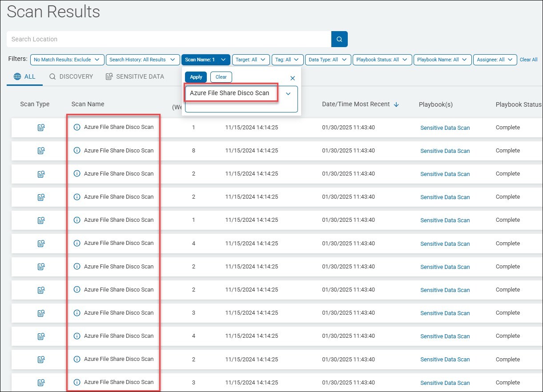
Task: Expand the Tag: All filter
Action: click(287, 60)
